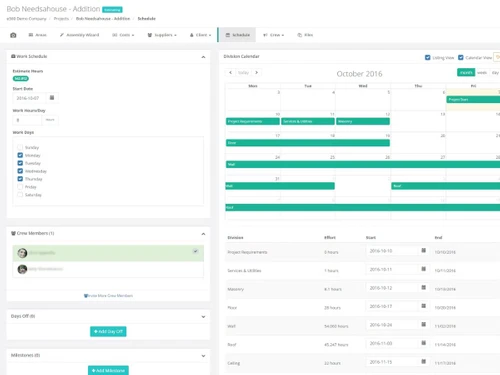The height and width of the screenshot is (375, 500).
Task: Open the Crew dropdown menu
Action: pos(273,35)
